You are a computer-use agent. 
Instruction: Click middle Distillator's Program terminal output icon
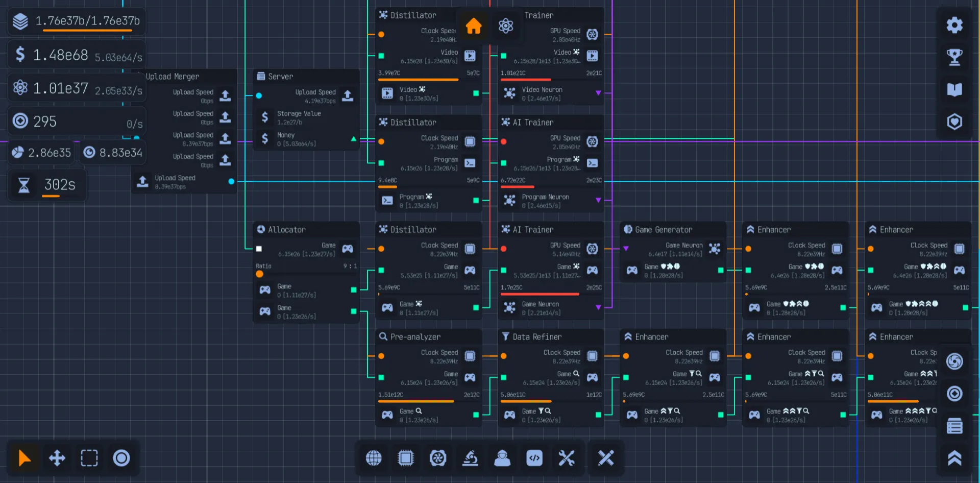click(387, 200)
